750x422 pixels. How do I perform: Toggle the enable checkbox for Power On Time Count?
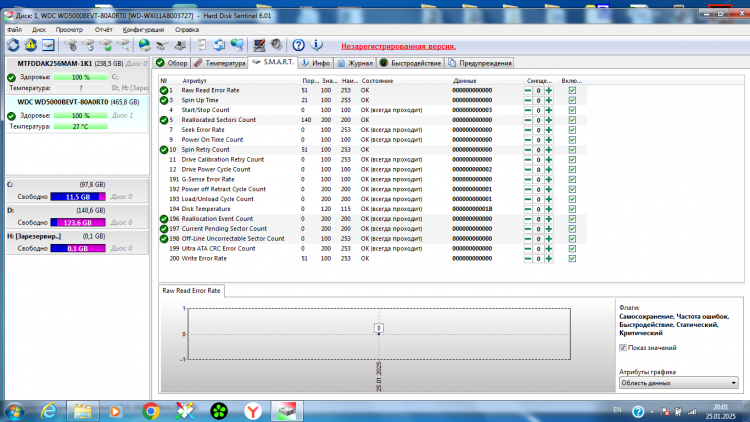(x=572, y=140)
